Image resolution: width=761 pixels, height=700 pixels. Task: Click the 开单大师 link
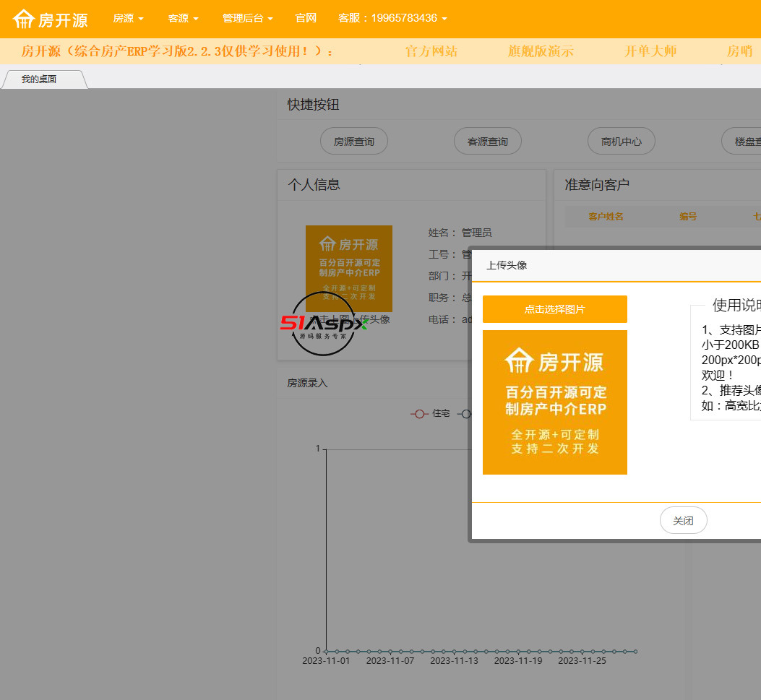(x=650, y=51)
